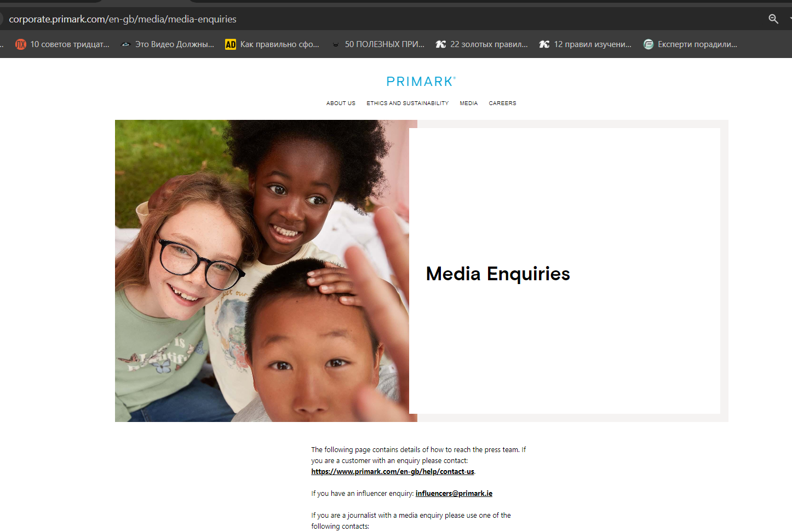The height and width of the screenshot is (532, 792).
Task: Open the 'Експерти порадили...' bookmark
Action: coord(690,44)
